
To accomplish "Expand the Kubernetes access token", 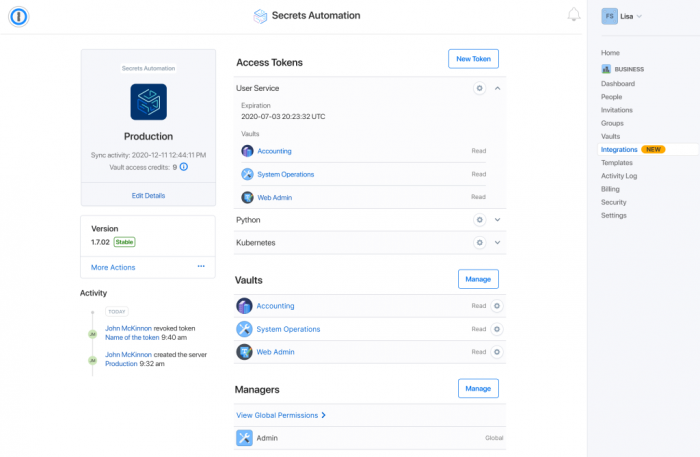I will (x=497, y=242).
